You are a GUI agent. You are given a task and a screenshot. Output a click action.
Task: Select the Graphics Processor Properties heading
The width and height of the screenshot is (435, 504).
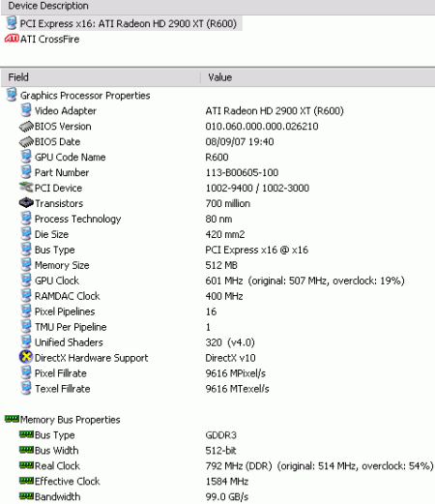85,96
